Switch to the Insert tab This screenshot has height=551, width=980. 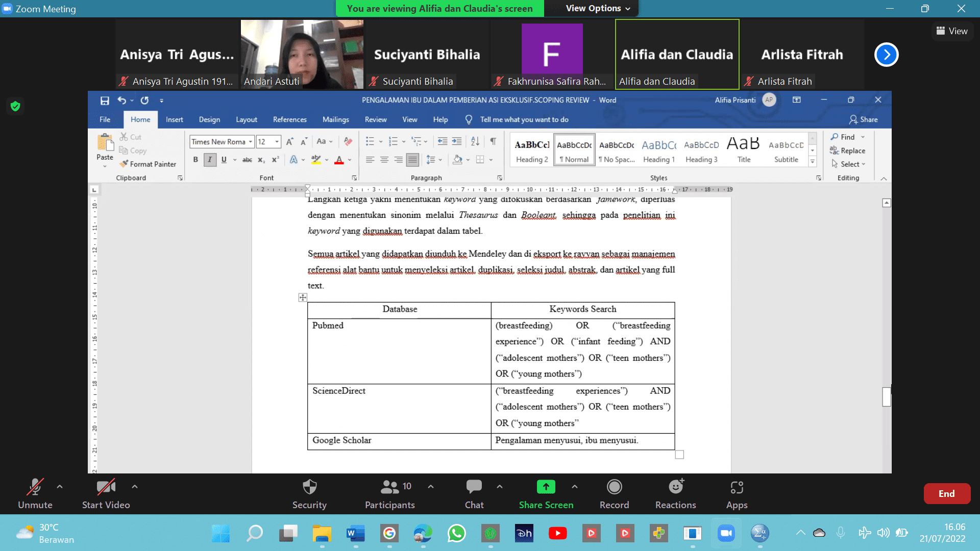pyautogui.click(x=175, y=119)
